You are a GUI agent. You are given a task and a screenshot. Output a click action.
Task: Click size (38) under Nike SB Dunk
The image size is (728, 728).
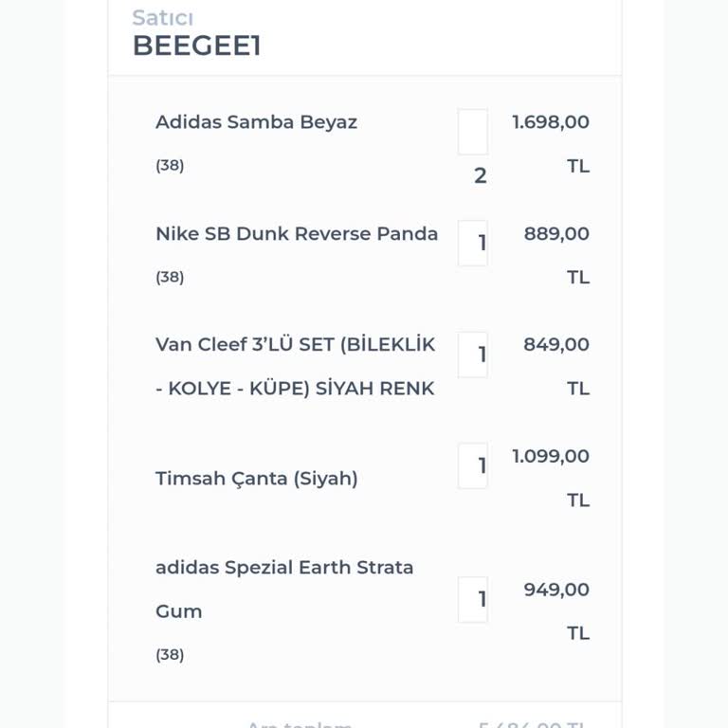[x=170, y=277]
